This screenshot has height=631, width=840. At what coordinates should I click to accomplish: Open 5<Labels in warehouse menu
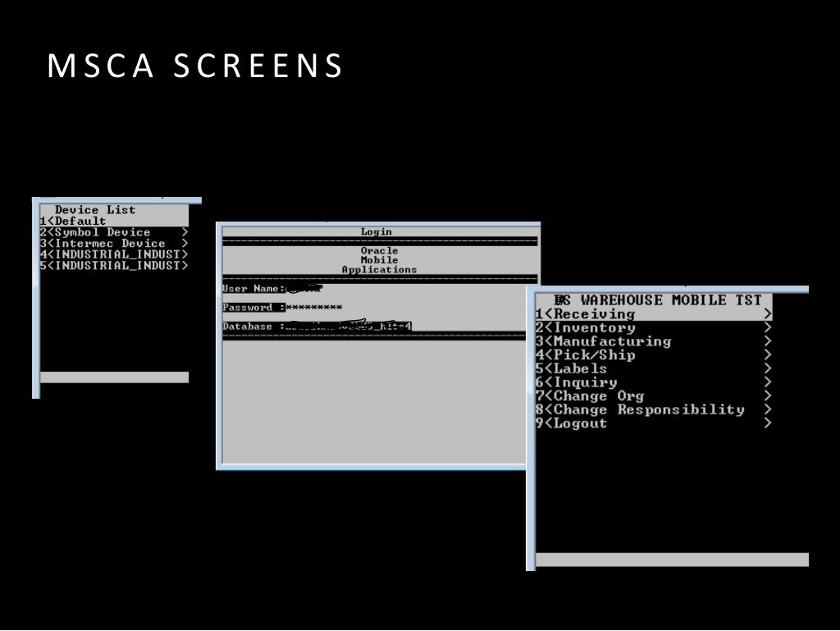click(654, 368)
